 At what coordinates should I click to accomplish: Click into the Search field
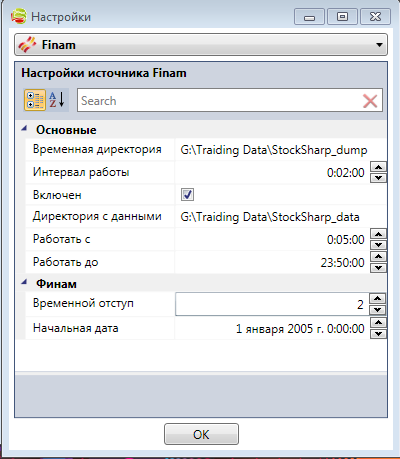point(220,101)
